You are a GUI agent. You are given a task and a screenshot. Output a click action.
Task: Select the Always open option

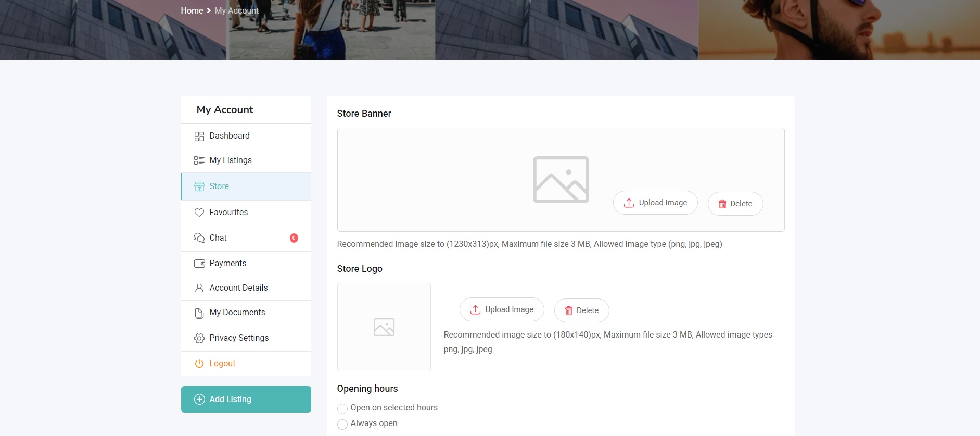342,424
